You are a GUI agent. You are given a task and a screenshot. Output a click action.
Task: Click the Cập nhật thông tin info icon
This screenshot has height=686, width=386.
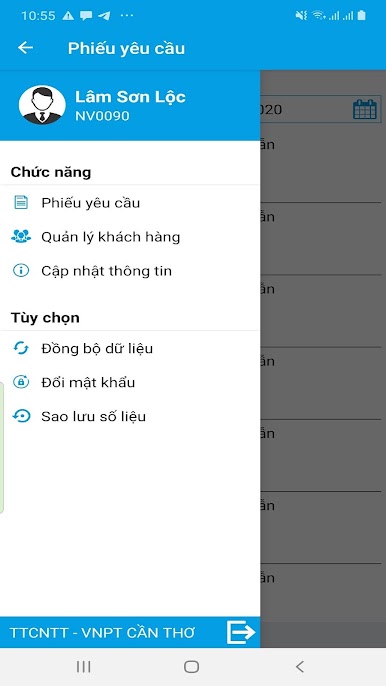(x=21, y=271)
